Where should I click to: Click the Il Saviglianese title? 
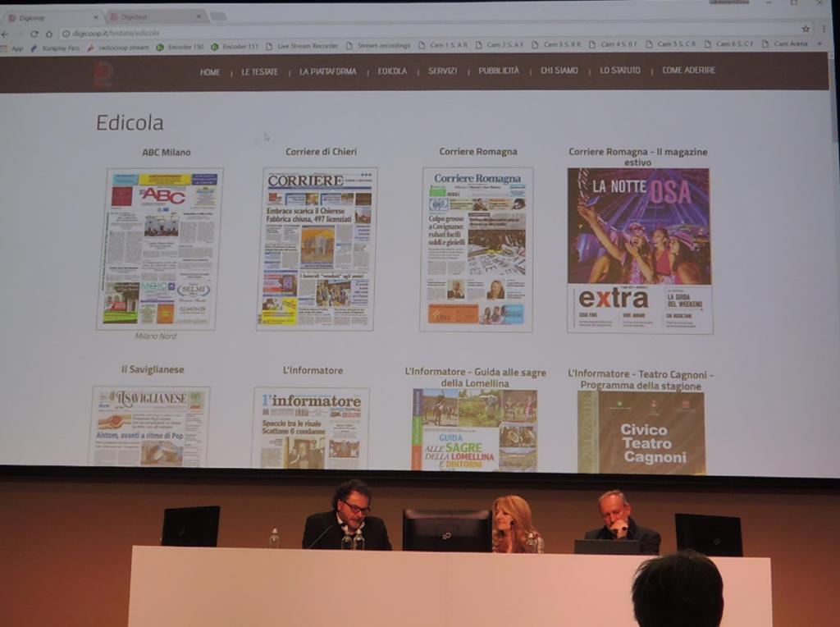click(152, 369)
